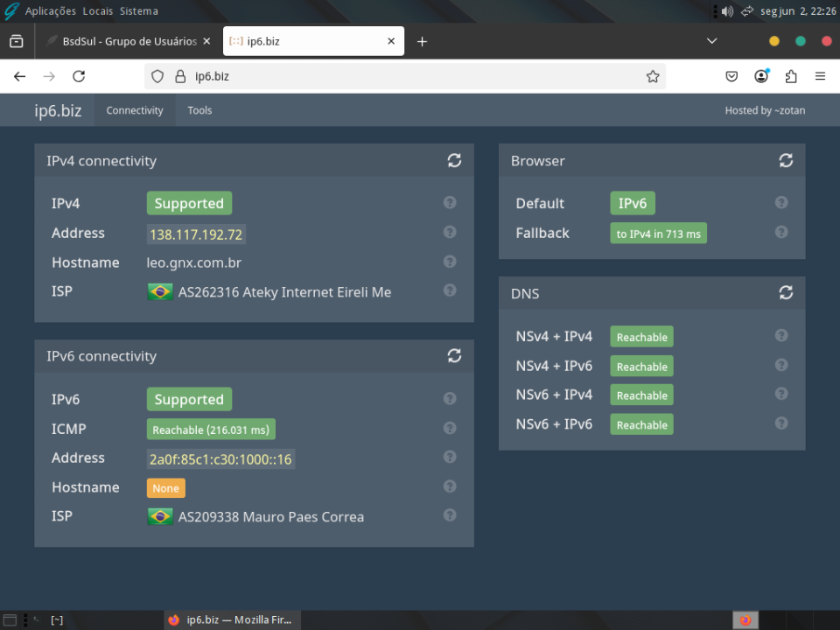
Task: Click the ip6.biz site logo link
Action: click(58, 110)
